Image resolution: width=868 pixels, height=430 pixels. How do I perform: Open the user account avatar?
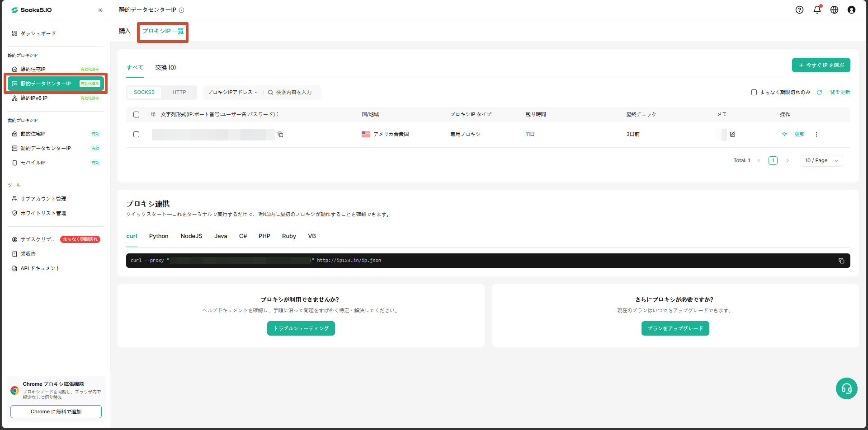[851, 10]
